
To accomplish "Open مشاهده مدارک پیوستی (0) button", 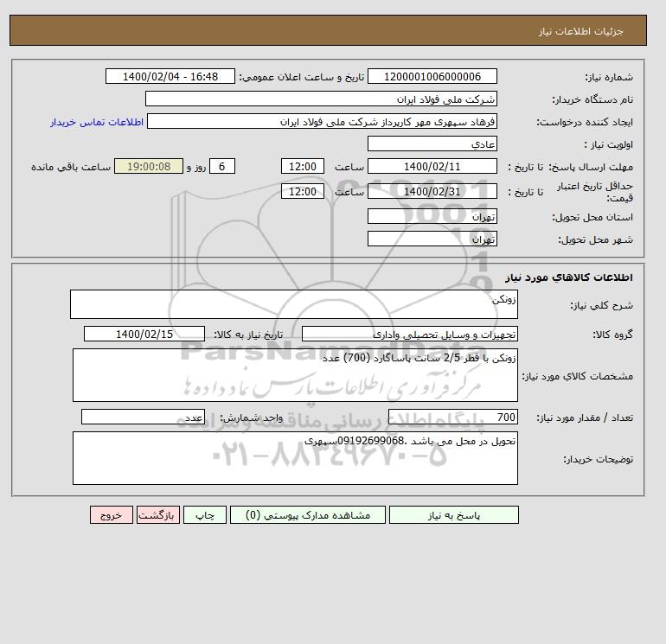I will 308,514.
